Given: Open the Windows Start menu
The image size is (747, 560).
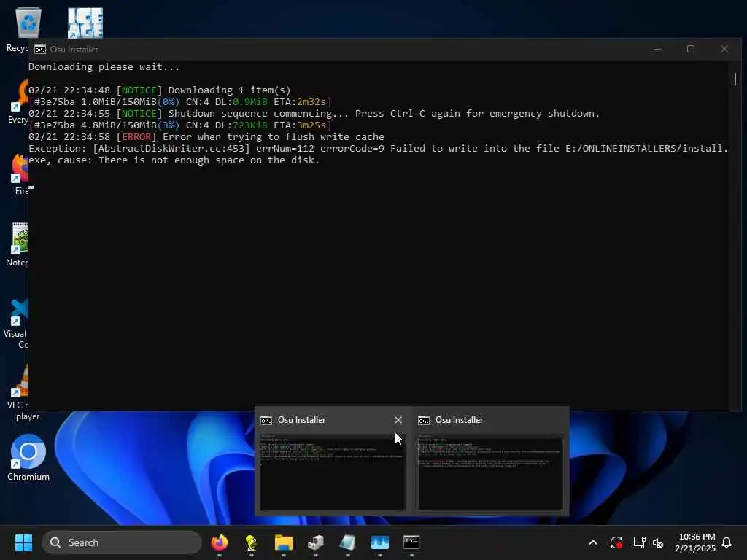Looking at the screenshot, I should [23, 542].
